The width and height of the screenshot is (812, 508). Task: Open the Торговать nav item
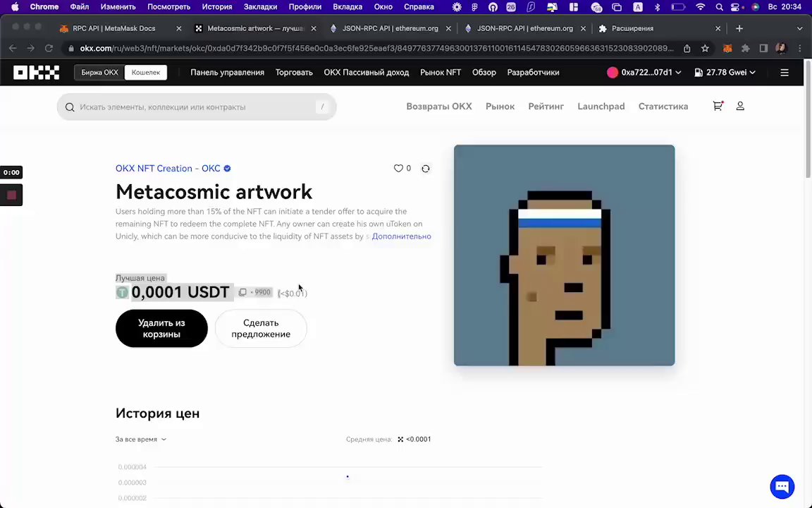pos(294,73)
